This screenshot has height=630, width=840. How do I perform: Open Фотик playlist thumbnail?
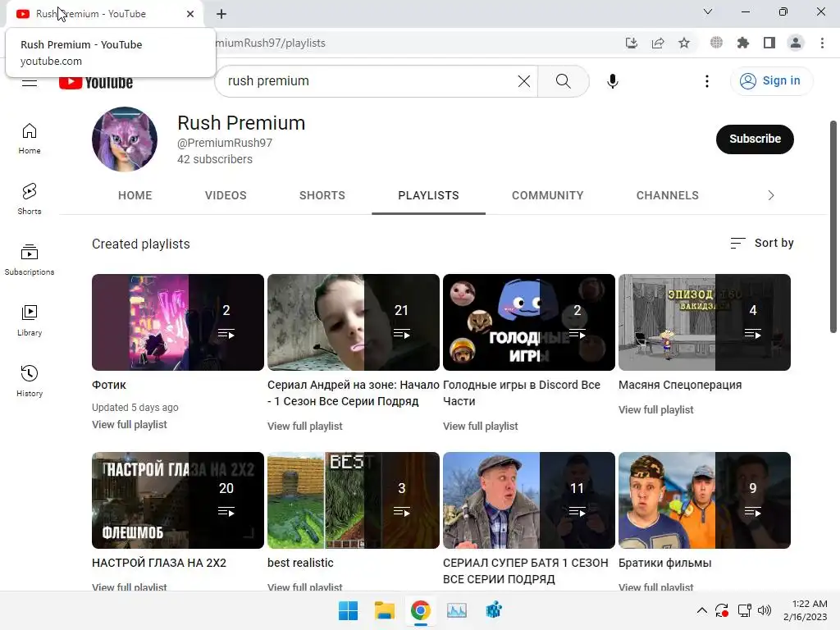tap(178, 322)
